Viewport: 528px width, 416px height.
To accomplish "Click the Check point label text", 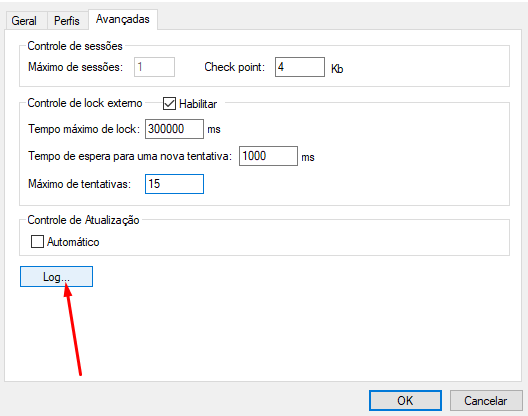I will (x=234, y=67).
